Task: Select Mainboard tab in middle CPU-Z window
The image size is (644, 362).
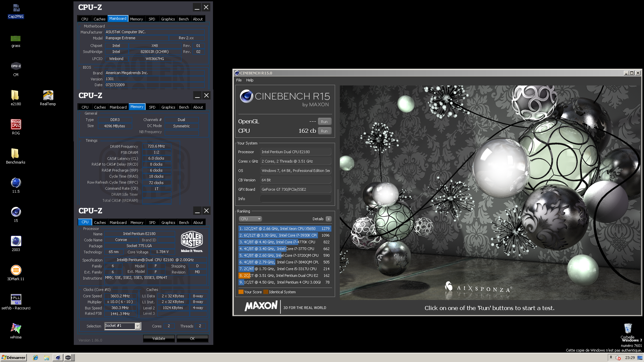Action: 118,107
